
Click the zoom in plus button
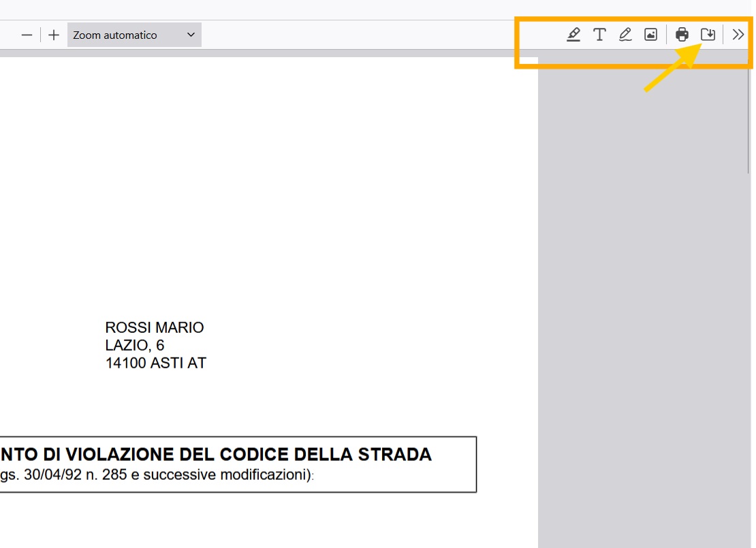pyautogui.click(x=54, y=35)
